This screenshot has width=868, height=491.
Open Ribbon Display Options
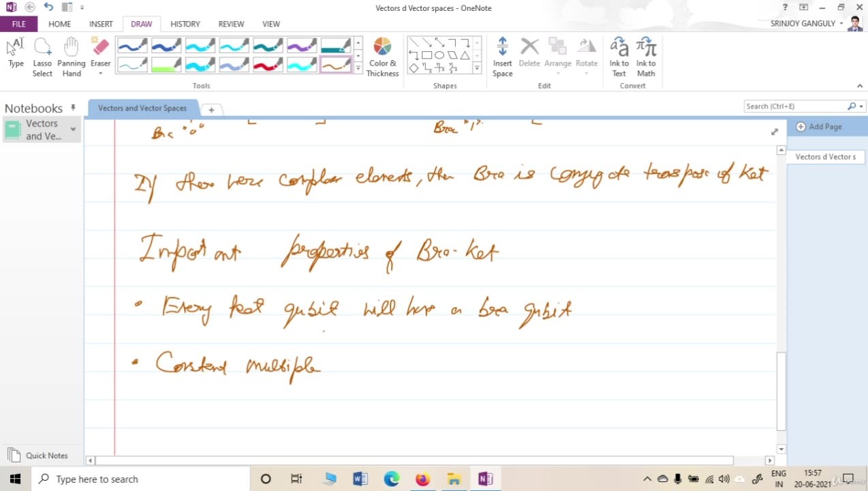(804, 8)
